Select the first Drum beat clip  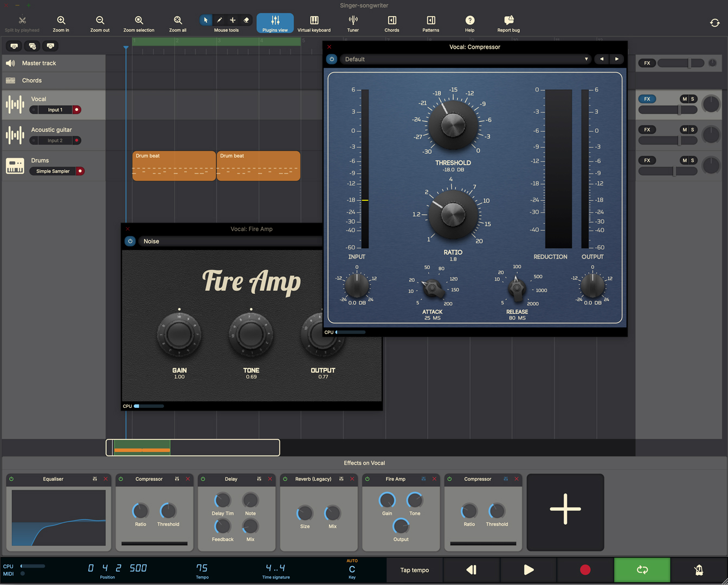tap(173, 166)
